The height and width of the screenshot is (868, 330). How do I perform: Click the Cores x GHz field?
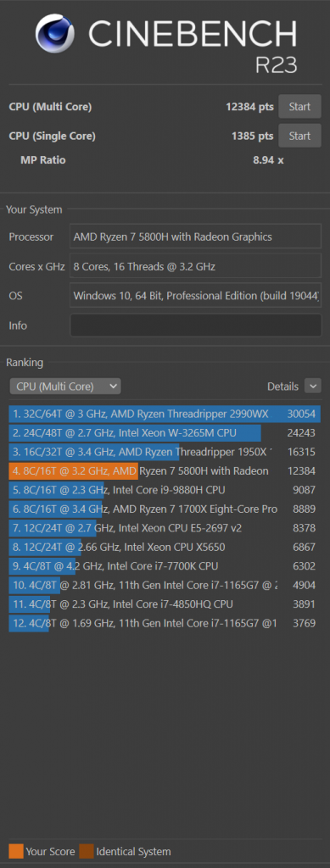(195, 266)
